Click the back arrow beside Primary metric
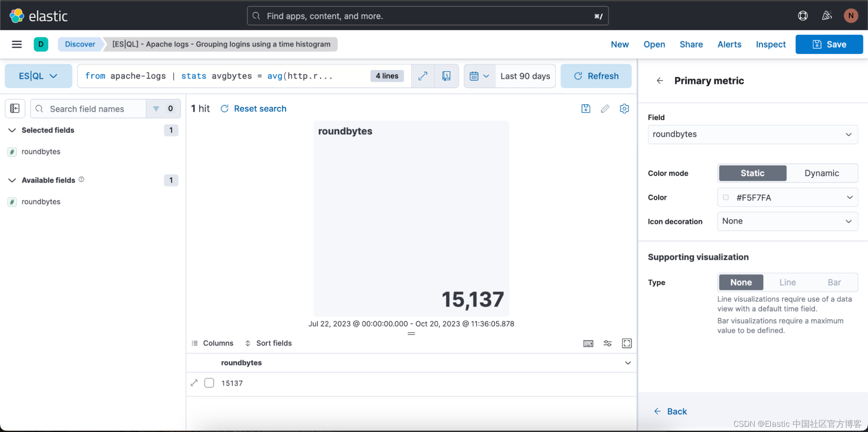The image size is (868, 432). (x=660, y=81)
